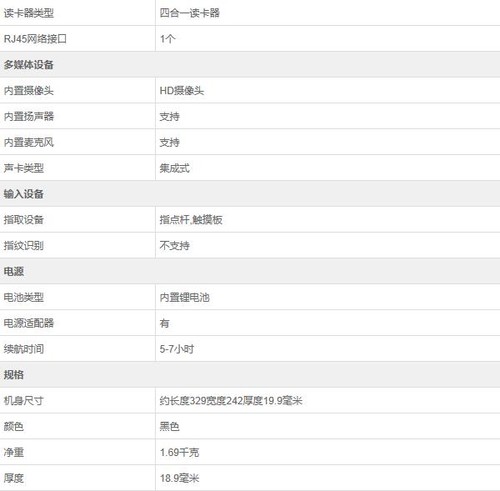Image resolution: width=500 pixels, height=491 pixels.
Task: Select 支持 in the 内置麦克风 row
Action: click(x=169, y=142)
